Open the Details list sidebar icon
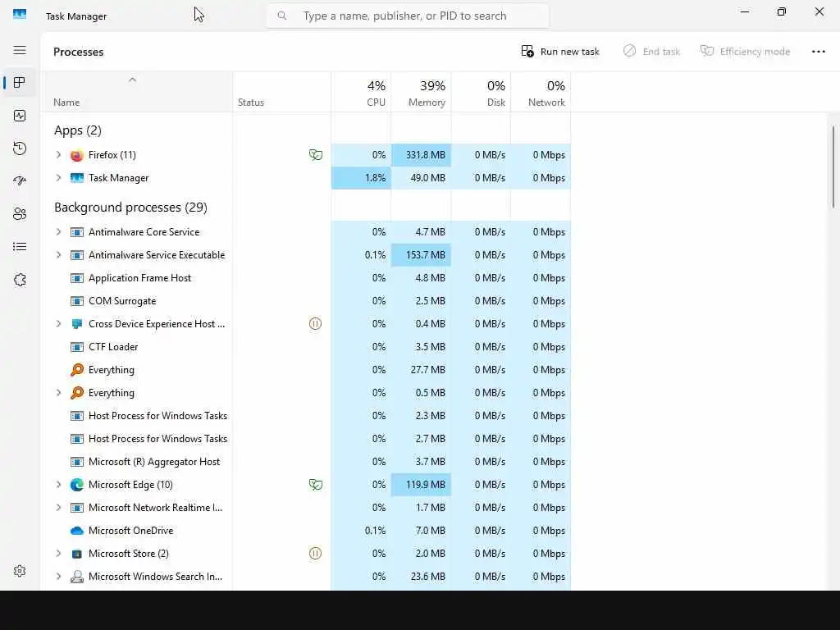The height and width of the screenshot is (630, 840). coord(20,246)
